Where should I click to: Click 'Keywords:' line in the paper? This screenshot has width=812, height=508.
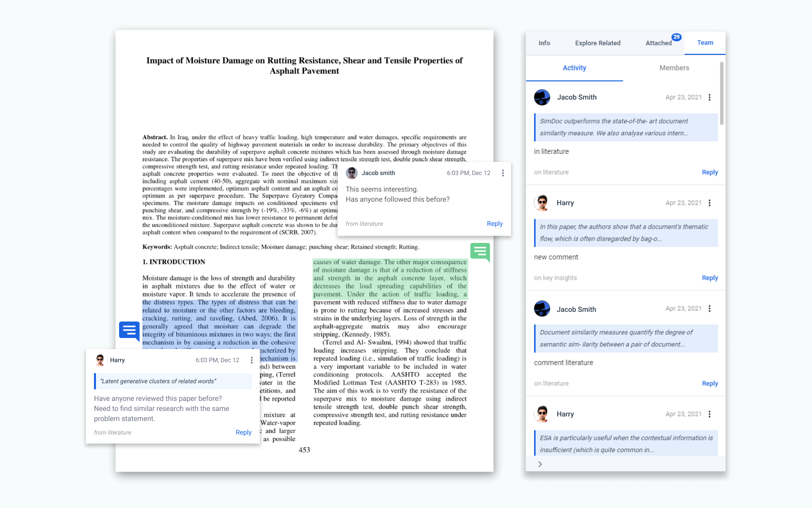[x=280, y=247]
